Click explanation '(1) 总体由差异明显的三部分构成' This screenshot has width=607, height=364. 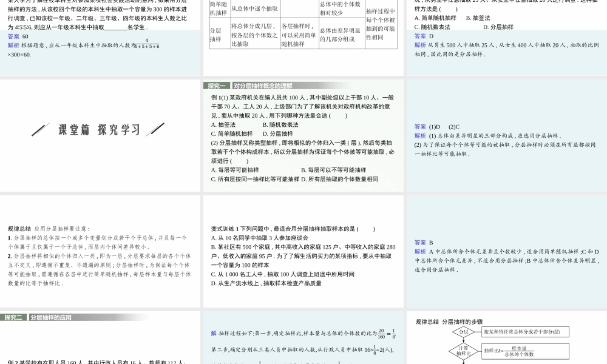tap(488, 136)
